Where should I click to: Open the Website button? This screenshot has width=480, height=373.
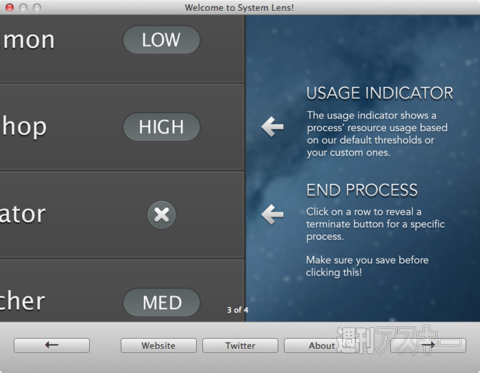(158, 345)
